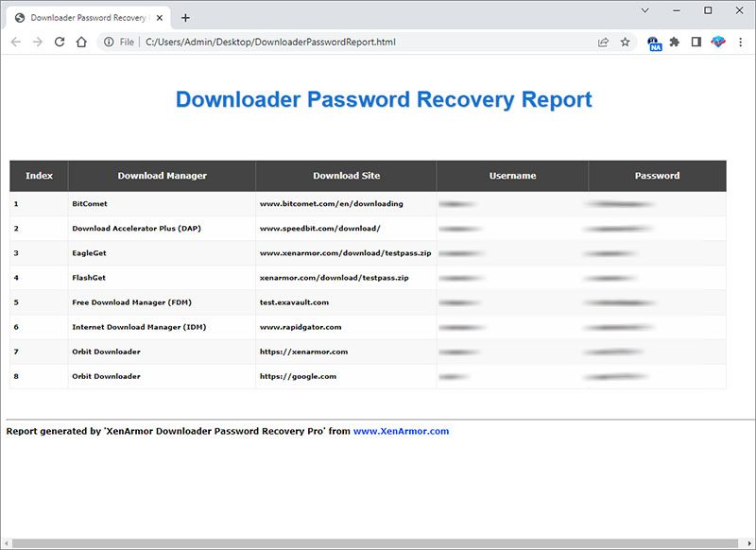Click www.bitcomet.com/en/downloading site text
The width and height of the screenshot is (756, 550).
click(x=332, y=203)
